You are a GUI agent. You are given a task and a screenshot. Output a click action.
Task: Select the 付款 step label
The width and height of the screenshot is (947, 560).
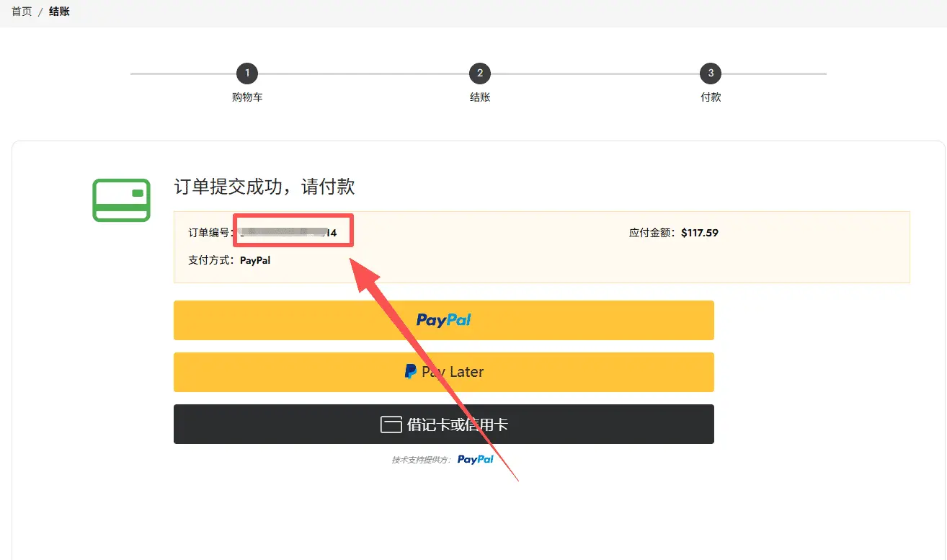point(711,97)
